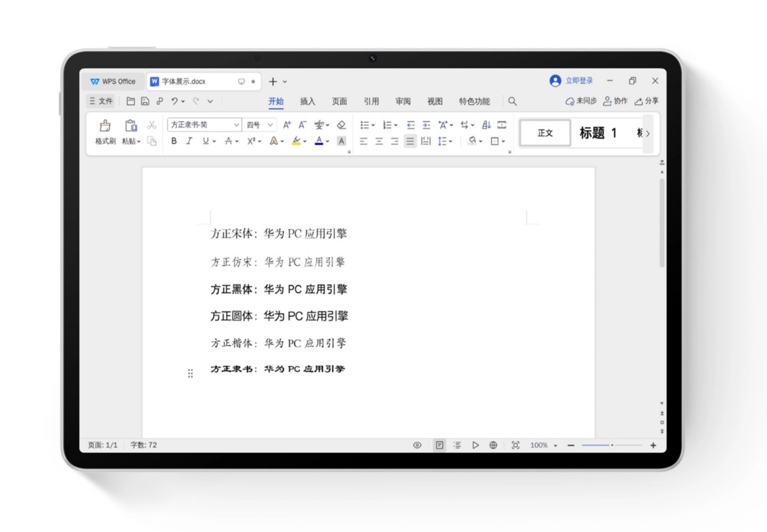Click the zoom slider handle
Image resolution: width=767 pixels, height=532 pixels.
(x=612, y=445)
